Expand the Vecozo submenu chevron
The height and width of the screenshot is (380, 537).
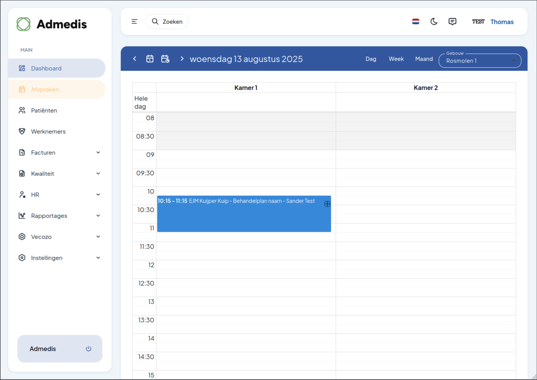98,237
